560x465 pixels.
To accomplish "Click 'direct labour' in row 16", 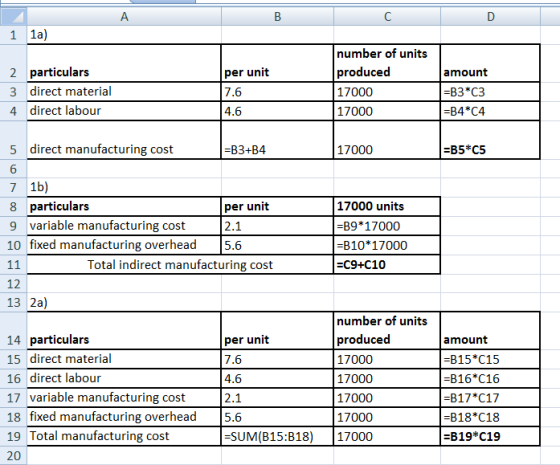I will (x=124, y=378).
